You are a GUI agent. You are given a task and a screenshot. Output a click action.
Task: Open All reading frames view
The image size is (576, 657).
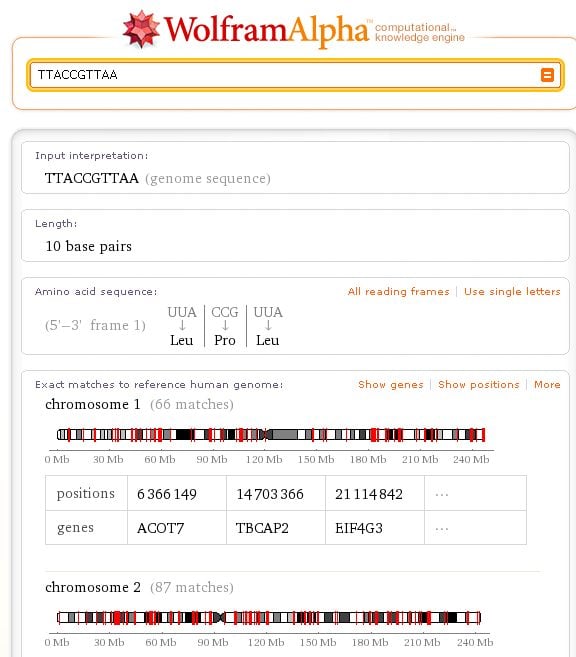(398, 291)
